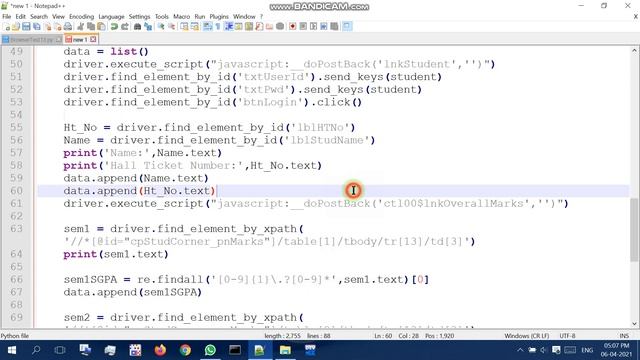640x360 pixels.
Task: Undo using the green arrow icon
Action: pos(114,27)
